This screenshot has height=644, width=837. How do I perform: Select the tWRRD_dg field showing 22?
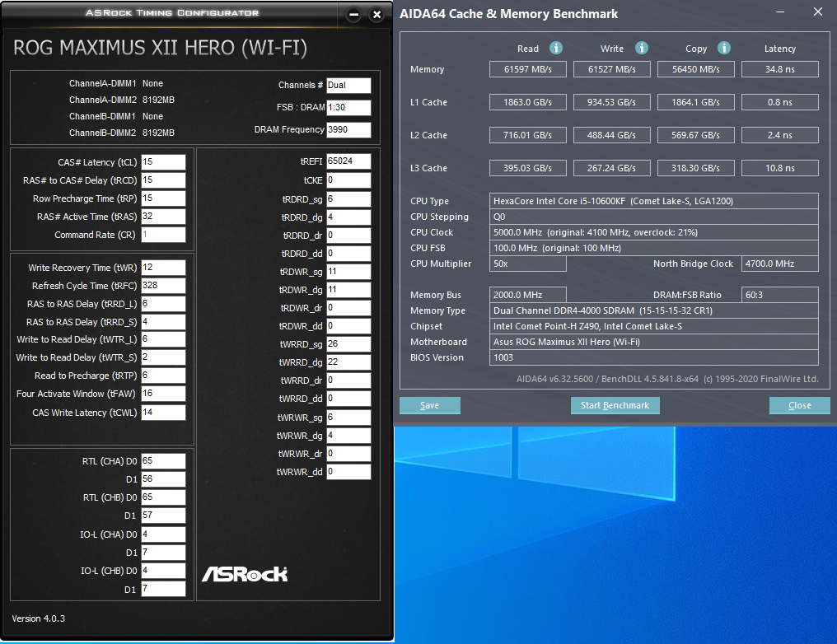pos(348,362)
